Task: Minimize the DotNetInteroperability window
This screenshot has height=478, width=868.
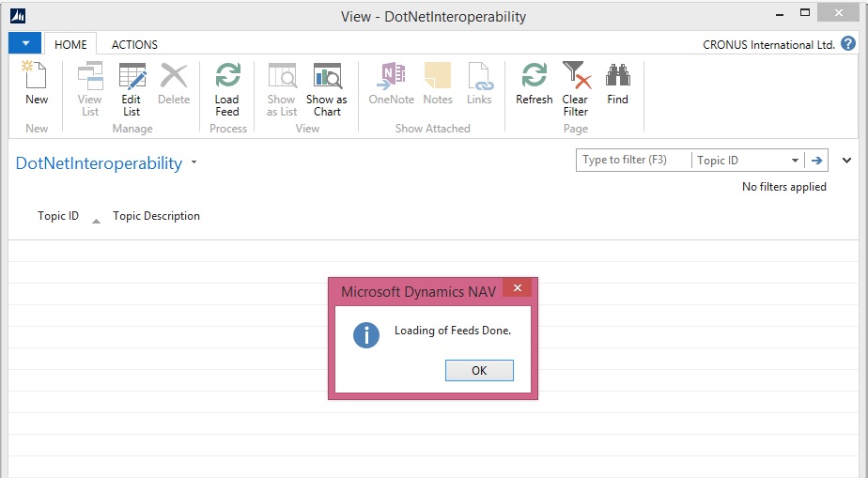Action: click(x=780, y=13)
